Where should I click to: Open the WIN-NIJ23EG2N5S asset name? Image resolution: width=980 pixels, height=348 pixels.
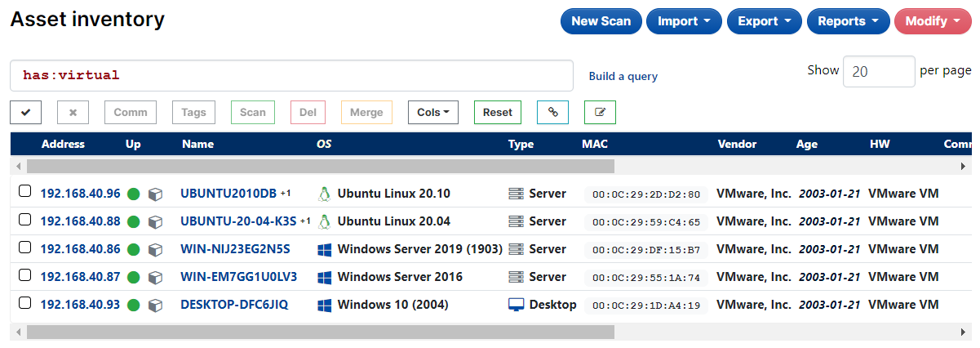point(235,249)
